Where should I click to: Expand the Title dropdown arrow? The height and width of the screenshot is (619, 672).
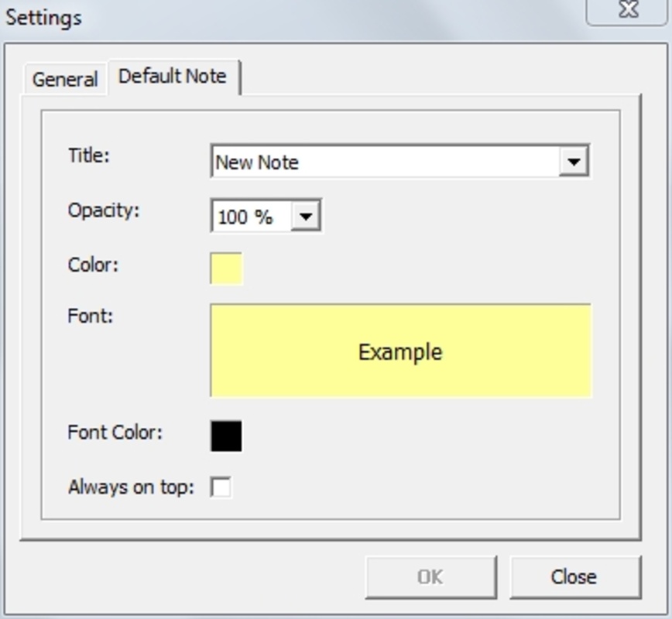pyautogui.click(x=574, y=162)
